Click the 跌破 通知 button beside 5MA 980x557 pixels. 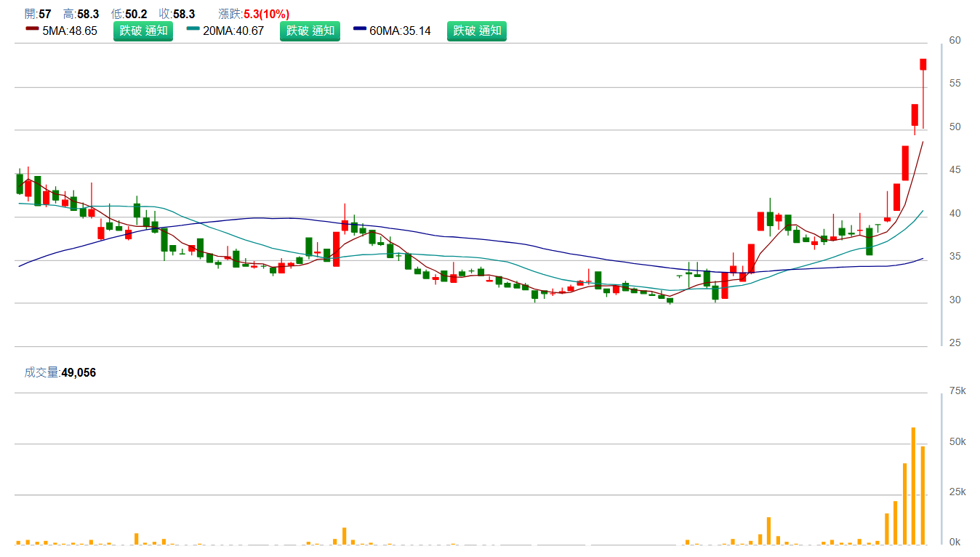coord(143,31)
